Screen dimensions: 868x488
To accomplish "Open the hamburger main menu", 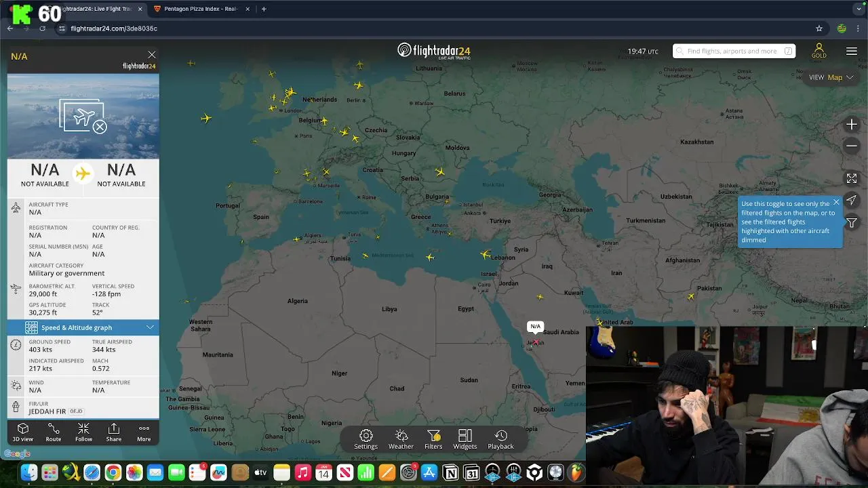I will 852,52.
